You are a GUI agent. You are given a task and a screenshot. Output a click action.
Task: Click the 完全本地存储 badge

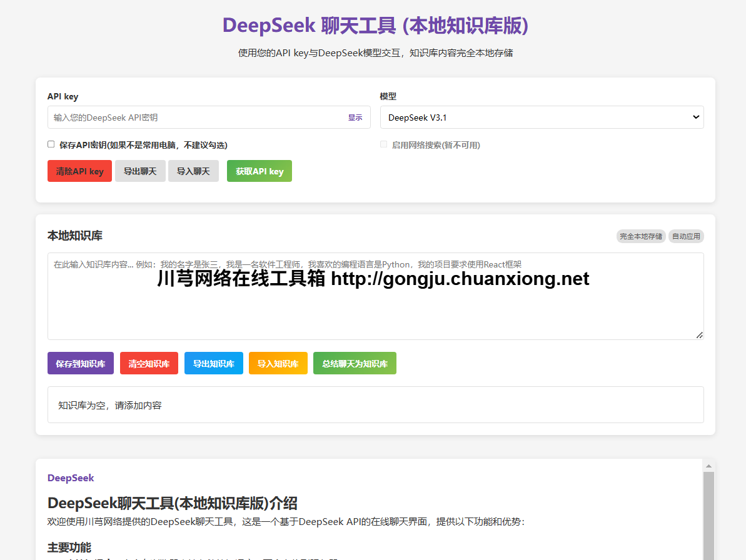click(641, 236)
